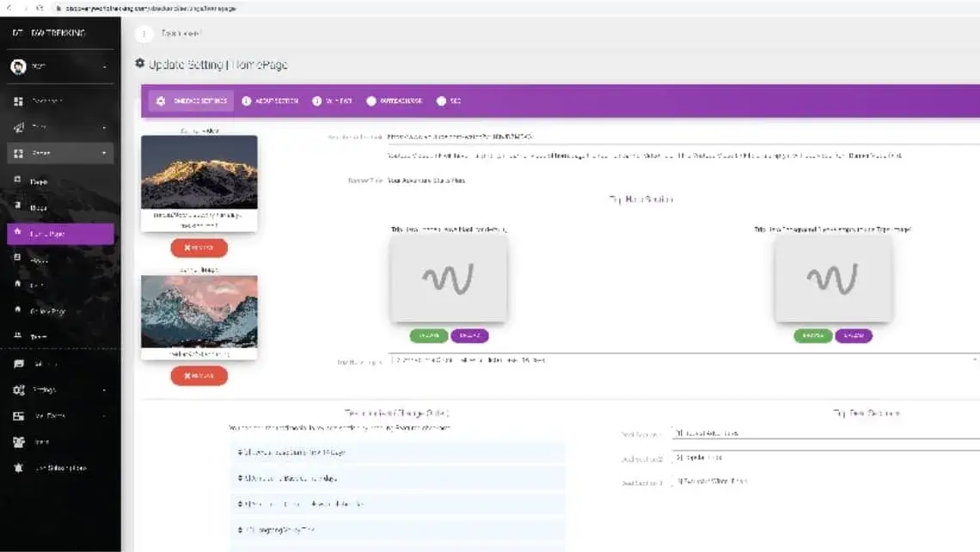Click the round menu toggle icon in top bar

144,34
